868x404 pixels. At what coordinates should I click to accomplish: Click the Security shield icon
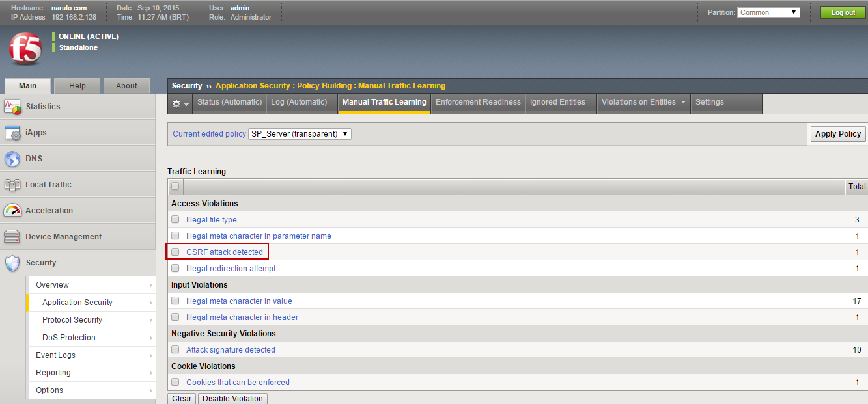point(12,263)
